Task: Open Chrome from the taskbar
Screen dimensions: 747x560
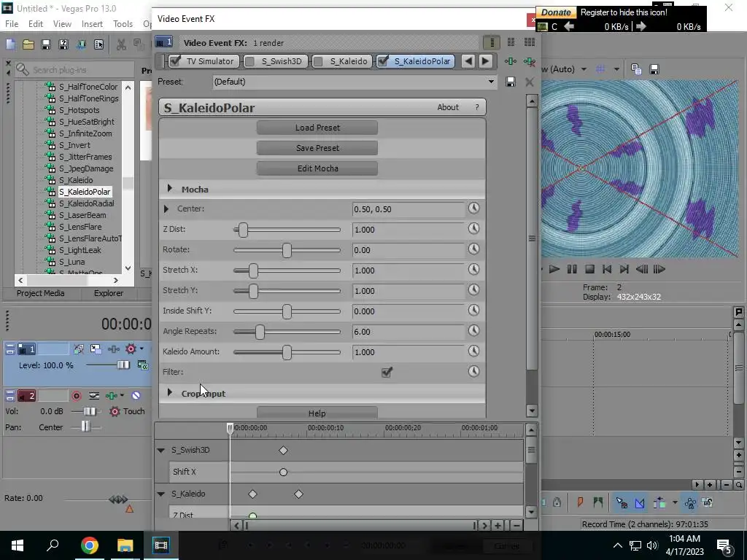Action: (x=89, y=545)
